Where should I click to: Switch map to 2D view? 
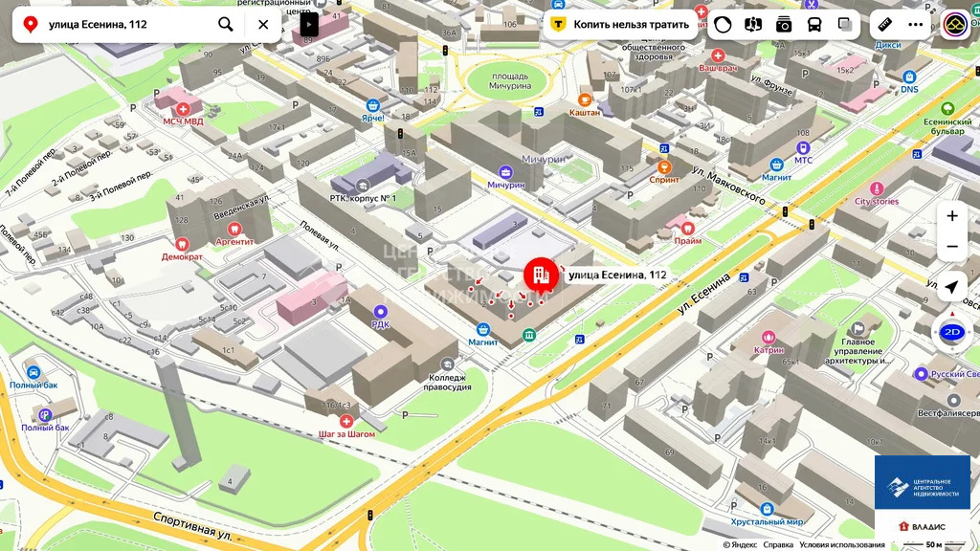click(952, 332)
